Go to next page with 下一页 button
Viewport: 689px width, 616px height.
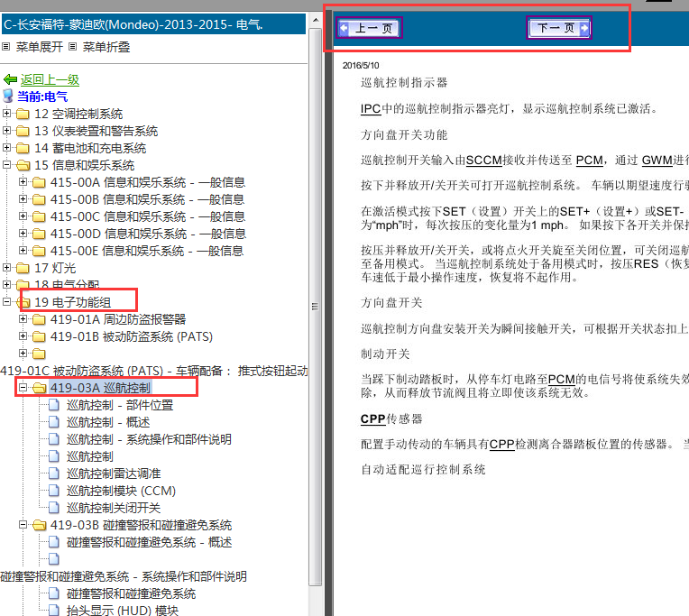click(x=558, y=28)
